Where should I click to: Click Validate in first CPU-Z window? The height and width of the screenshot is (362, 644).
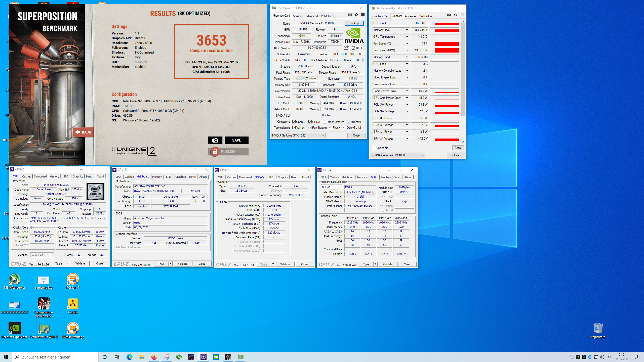pyautogui.click(x=80, y=263)
